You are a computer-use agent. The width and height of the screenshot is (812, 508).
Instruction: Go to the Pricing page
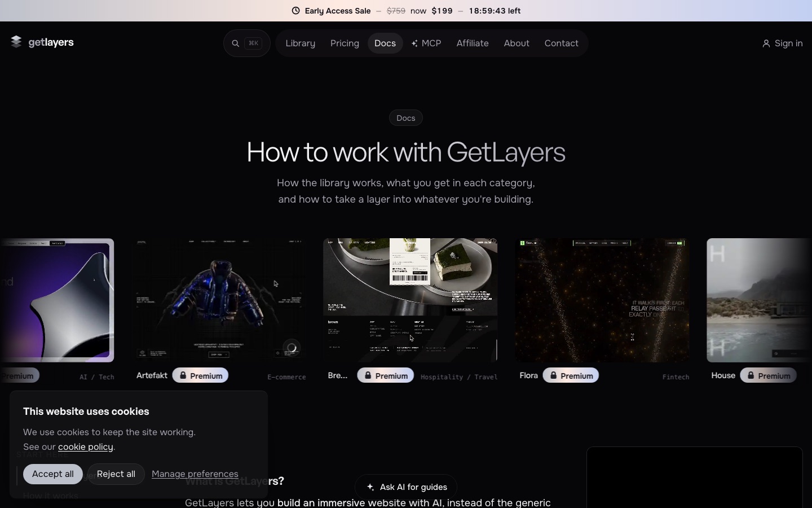point(345,43)
